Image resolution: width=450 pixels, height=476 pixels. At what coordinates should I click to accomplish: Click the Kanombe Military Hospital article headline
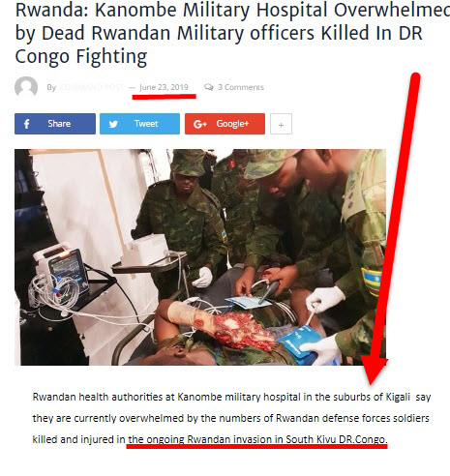point(232,33)
